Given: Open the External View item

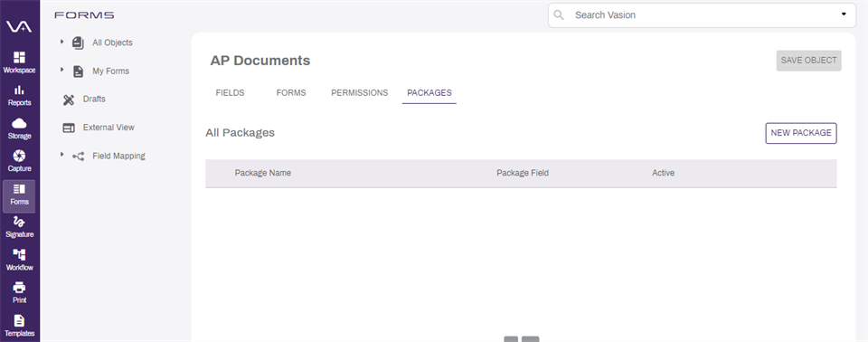Looking at the screenshot, I should click(108, 128).
